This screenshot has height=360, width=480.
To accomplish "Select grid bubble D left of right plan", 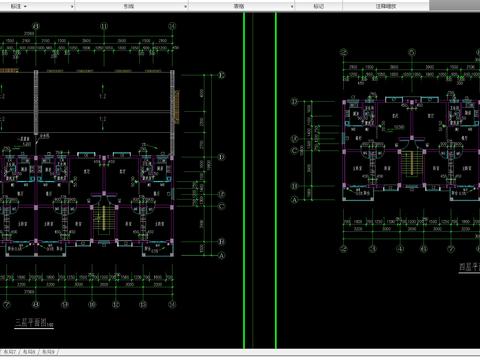I will point(294,101).
